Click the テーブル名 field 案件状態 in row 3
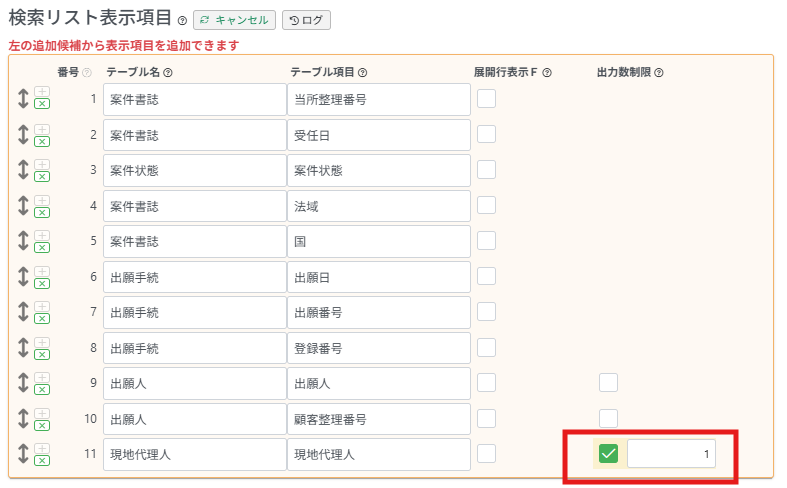787x488 pixels. click(x=194, y=170)
